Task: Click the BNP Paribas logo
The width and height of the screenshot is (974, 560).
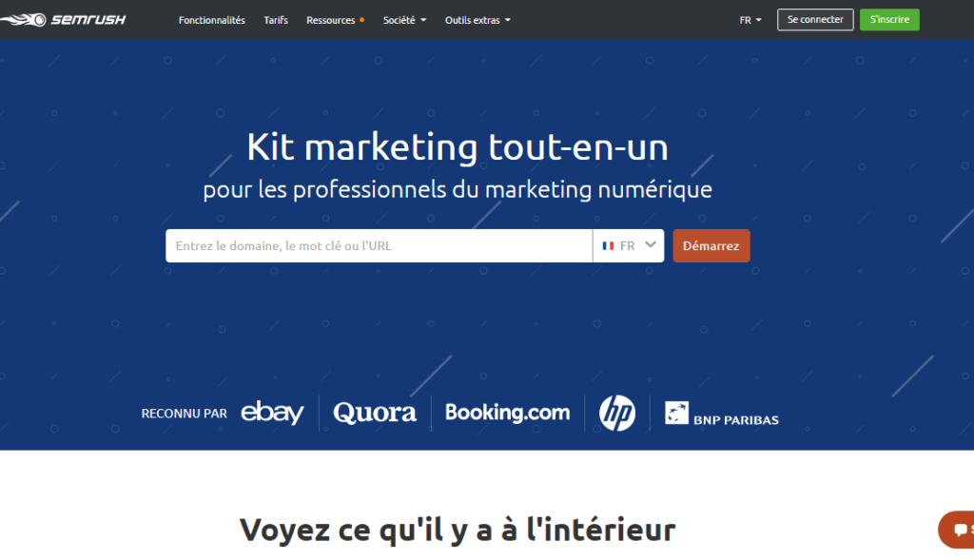Action: (721, 415)
